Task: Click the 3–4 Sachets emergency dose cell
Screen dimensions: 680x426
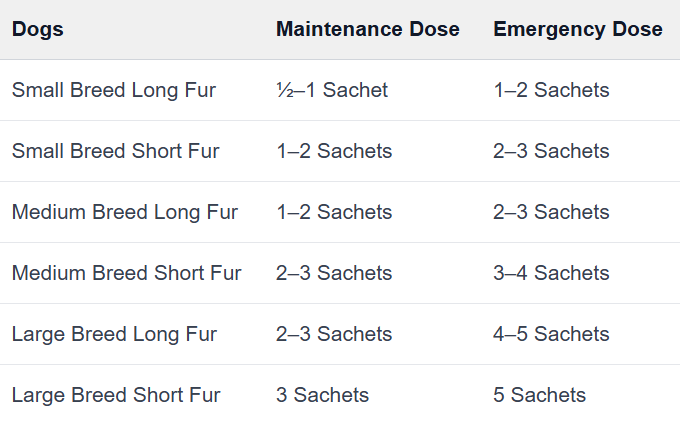Action: point(551,273)
